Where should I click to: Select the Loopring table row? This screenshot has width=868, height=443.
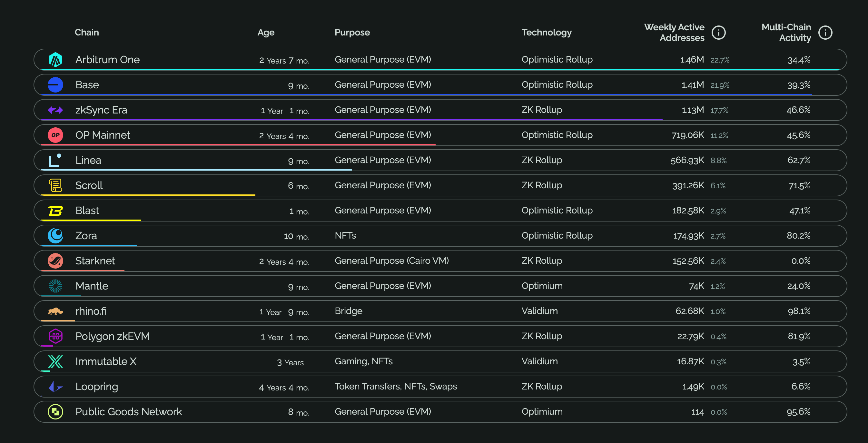point(440,386)
